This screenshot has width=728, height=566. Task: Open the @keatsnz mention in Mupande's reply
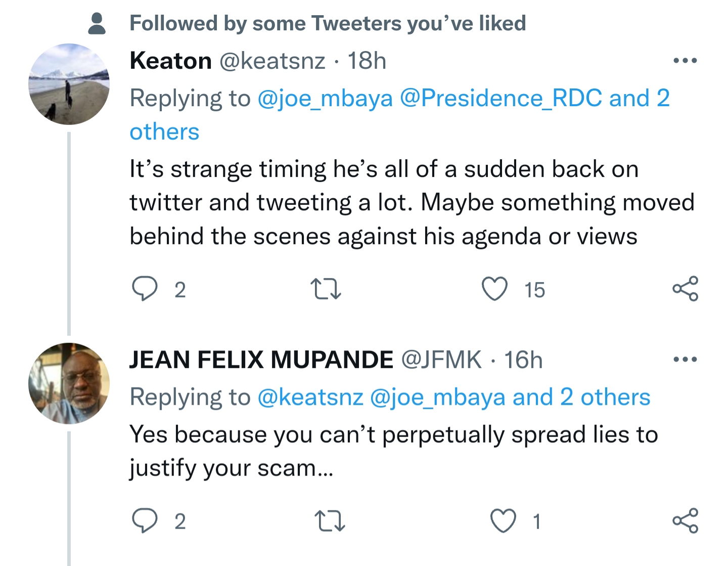pos(310,397)
